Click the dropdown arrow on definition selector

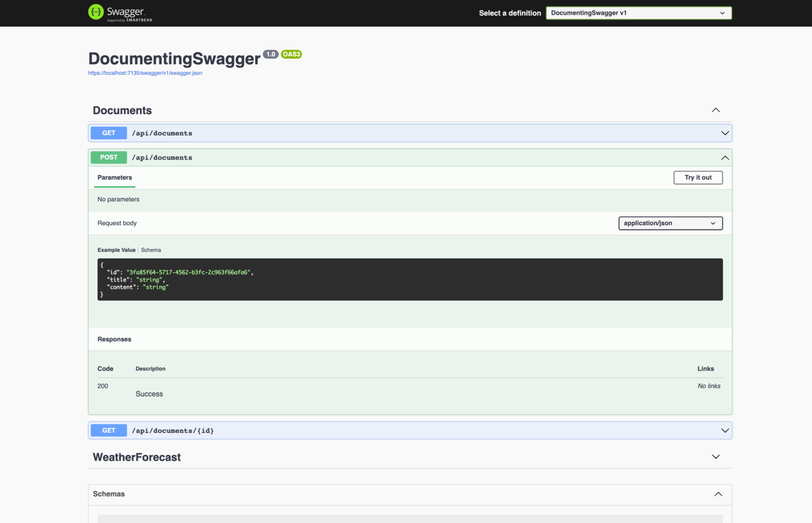click(722, 13)
